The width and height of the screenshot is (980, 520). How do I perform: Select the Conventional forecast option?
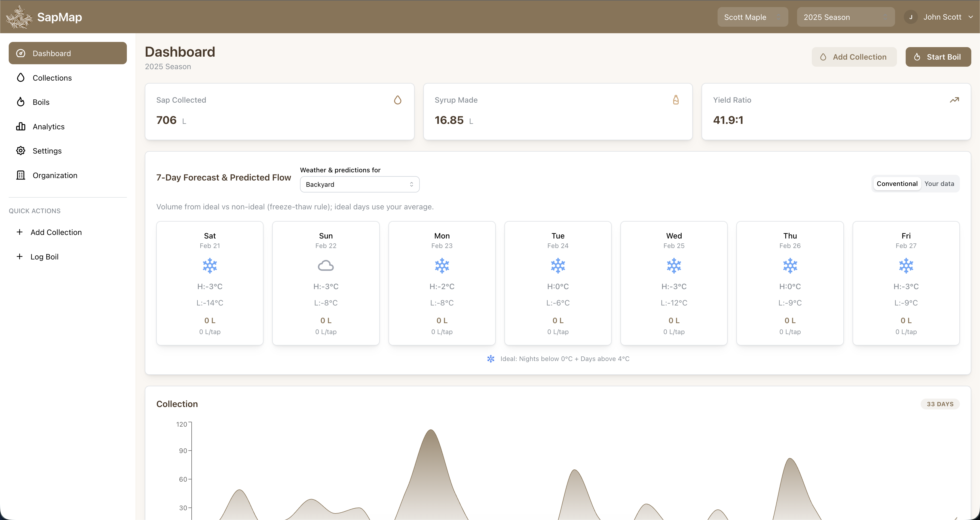pyautogui.click(x=897, y=183)
